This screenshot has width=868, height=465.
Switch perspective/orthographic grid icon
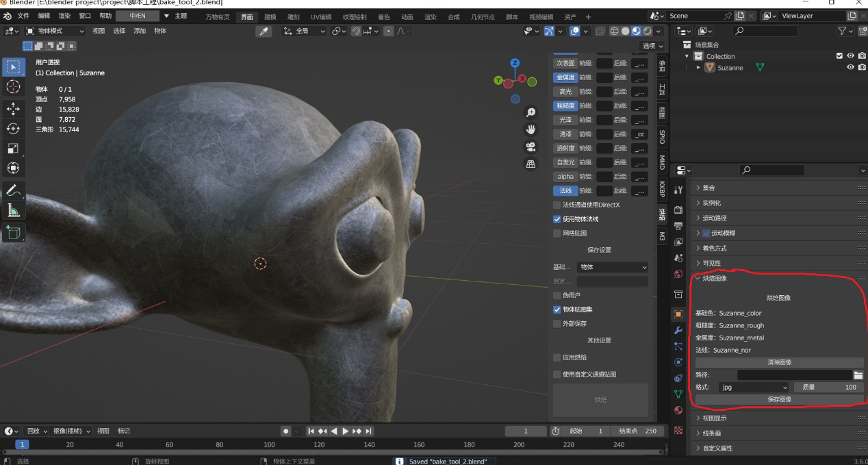531,164
